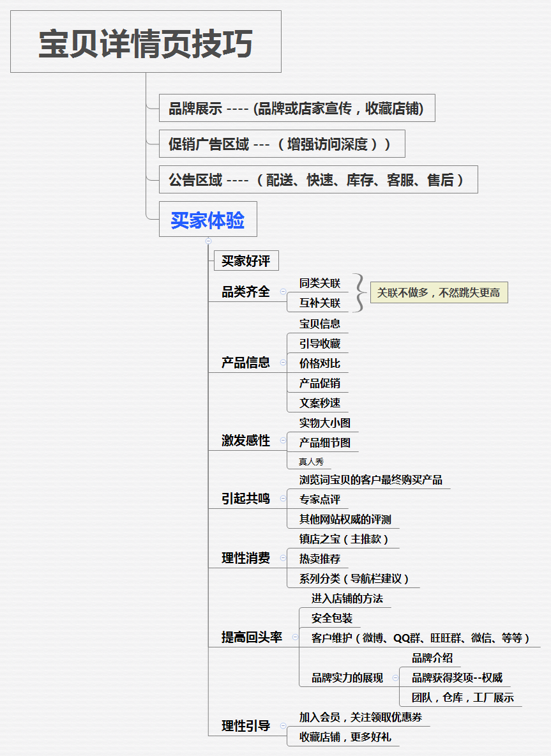This screenshot has width=551, height=756.
Task: Collapse the 理性引导 subtopics
Action: point(283,725)
